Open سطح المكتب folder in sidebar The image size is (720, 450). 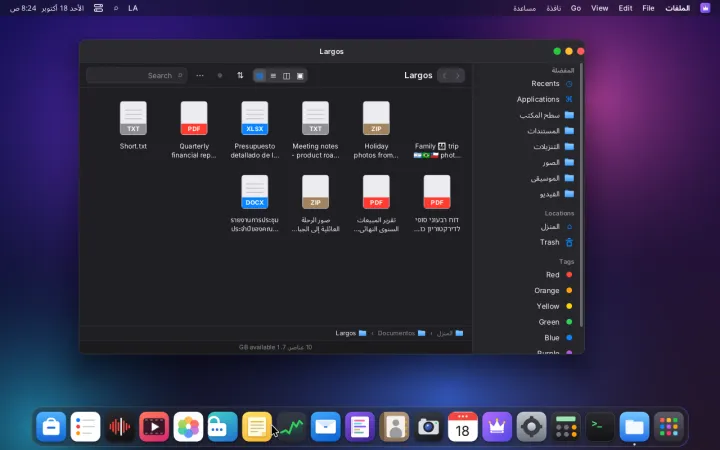click(528, 115)
